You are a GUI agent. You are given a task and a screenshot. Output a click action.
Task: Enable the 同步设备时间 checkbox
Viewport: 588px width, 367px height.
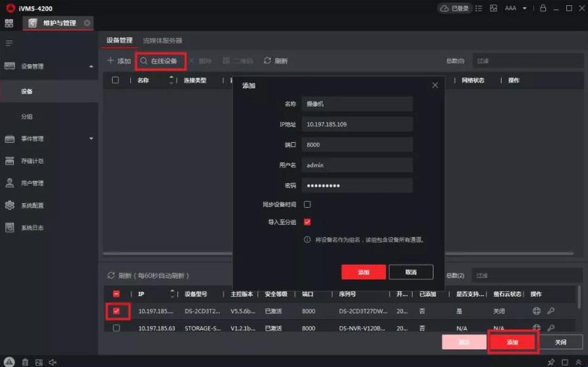pos(307,204)
